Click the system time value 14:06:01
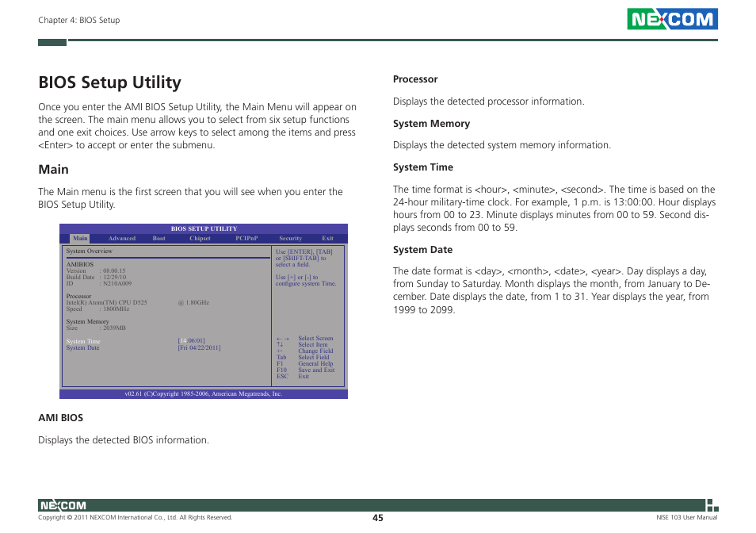The width and height of the screenshot is (756, 533). tap(192, 340)
